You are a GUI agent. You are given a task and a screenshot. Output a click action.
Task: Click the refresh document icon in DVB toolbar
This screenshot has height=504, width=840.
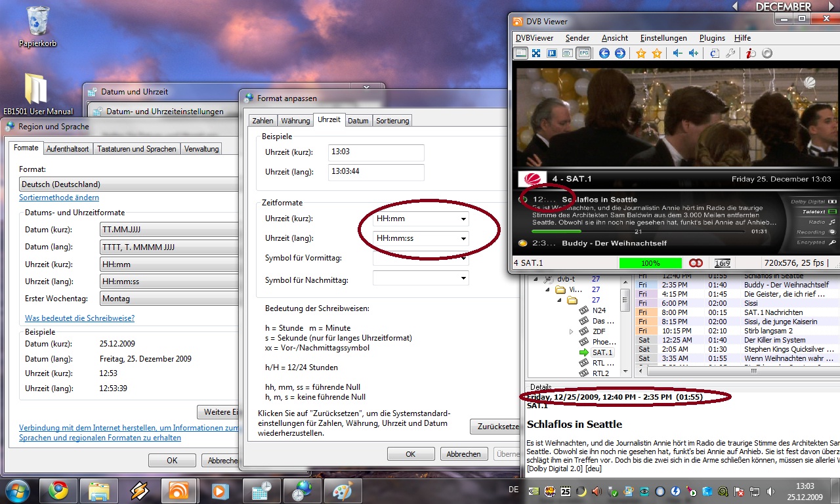coord(715,53)
